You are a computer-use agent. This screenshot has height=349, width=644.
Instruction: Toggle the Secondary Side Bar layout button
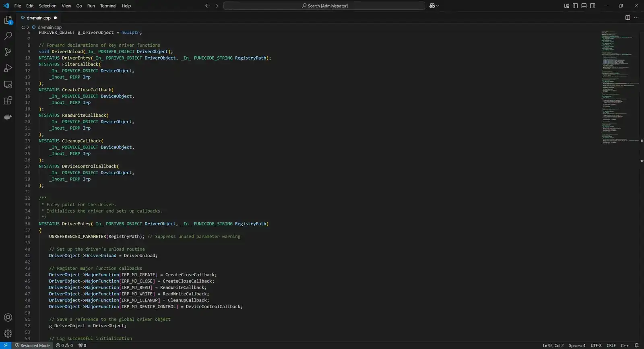[x=592, y=6]
